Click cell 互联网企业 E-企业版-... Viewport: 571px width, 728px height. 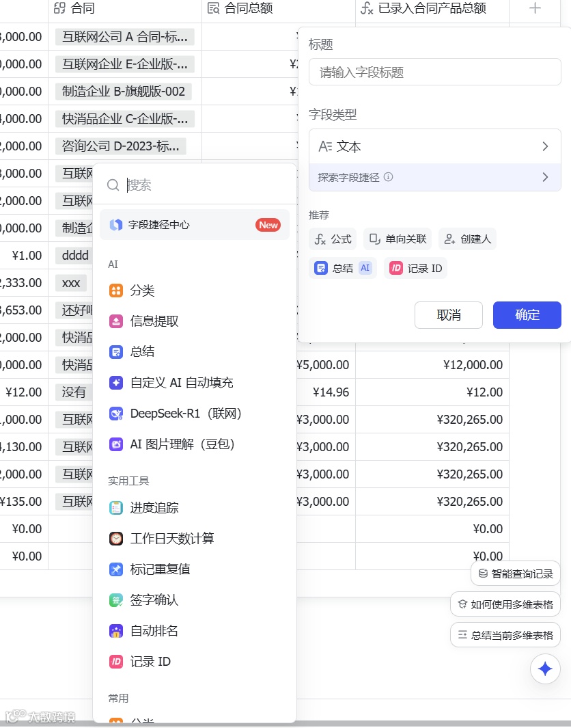click(x=125, y=64)
